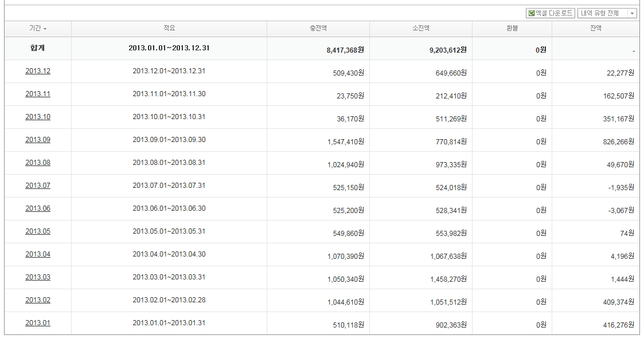The image size is (644, 339).
Task: Open the 2013.07 month link
Action: [38, 186]
